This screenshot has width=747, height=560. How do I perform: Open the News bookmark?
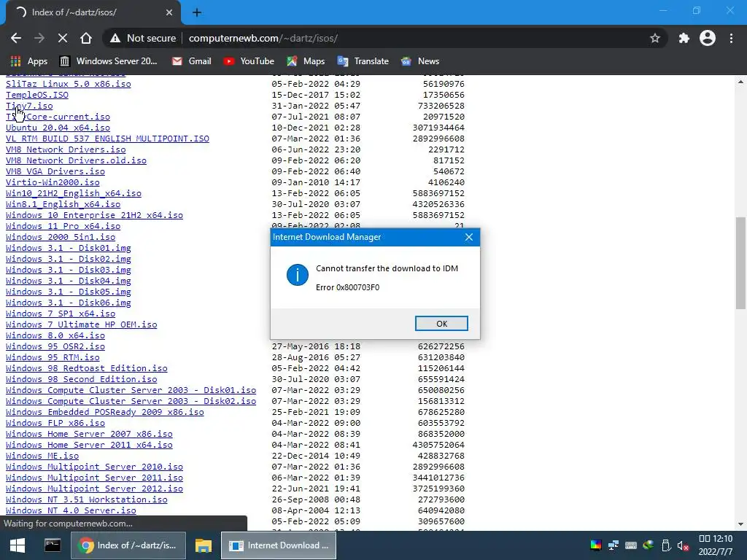(420, 61)
